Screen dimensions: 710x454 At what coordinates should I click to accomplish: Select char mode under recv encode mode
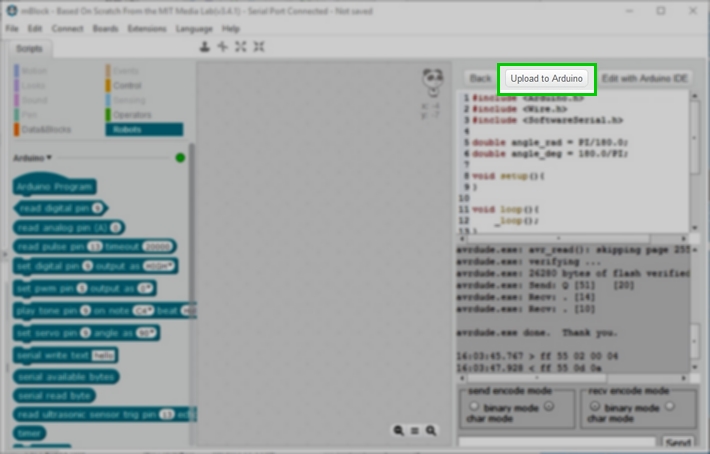pyautogui.click(x=670, y=406)
